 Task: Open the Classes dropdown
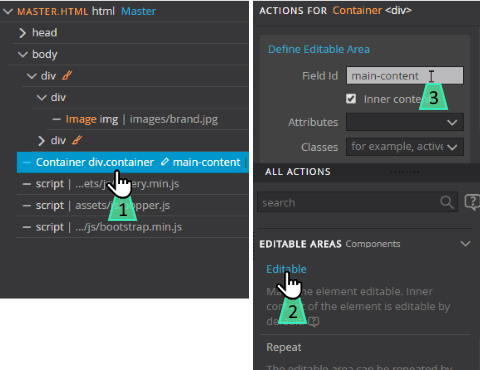tap(405, 147)
